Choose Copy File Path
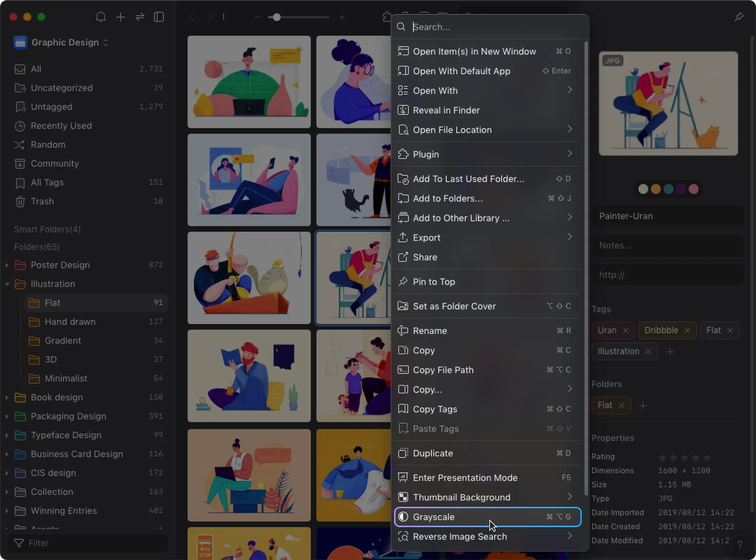This screenshot has width=756, height=560. pos(487,370)
